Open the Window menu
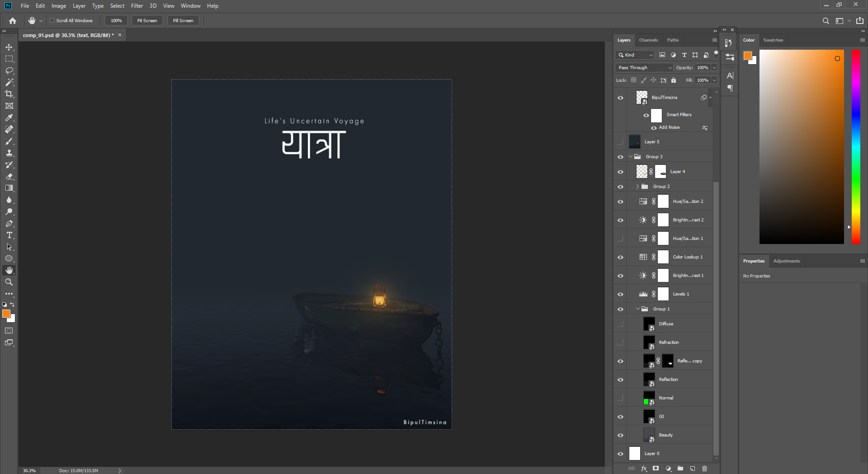Screen dimensions: 868x474 coord(190,6)
